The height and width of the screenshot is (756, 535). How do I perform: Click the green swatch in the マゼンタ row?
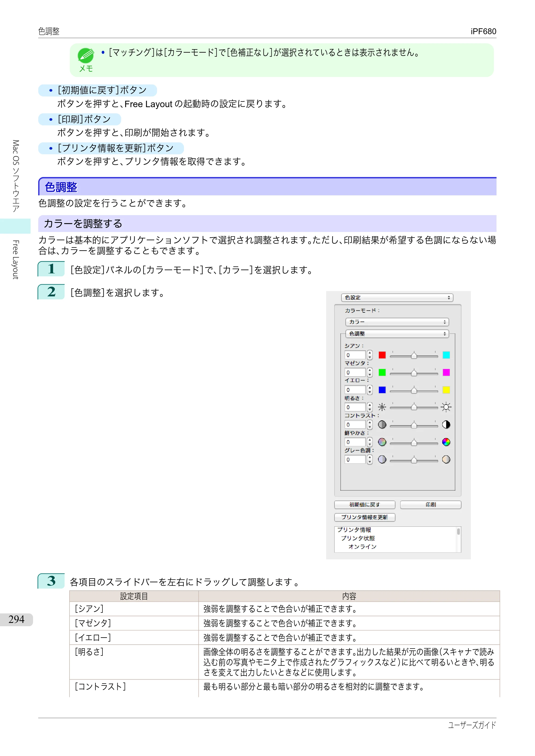click(382, 373)
